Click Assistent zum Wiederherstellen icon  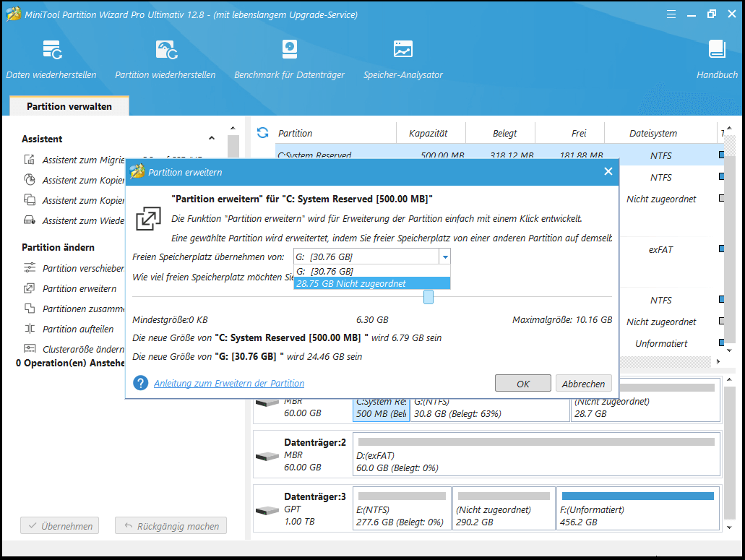pos(30,220)
